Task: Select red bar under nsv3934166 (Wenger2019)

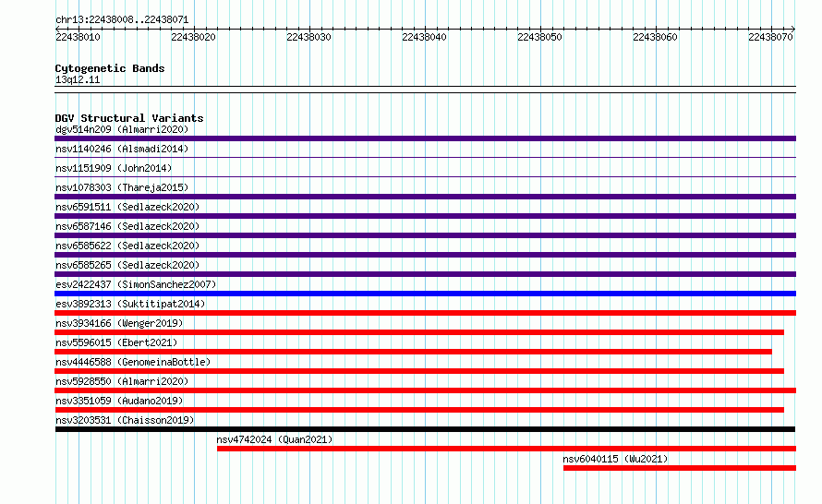Action: pyautogui.click(x=419, y=332)
